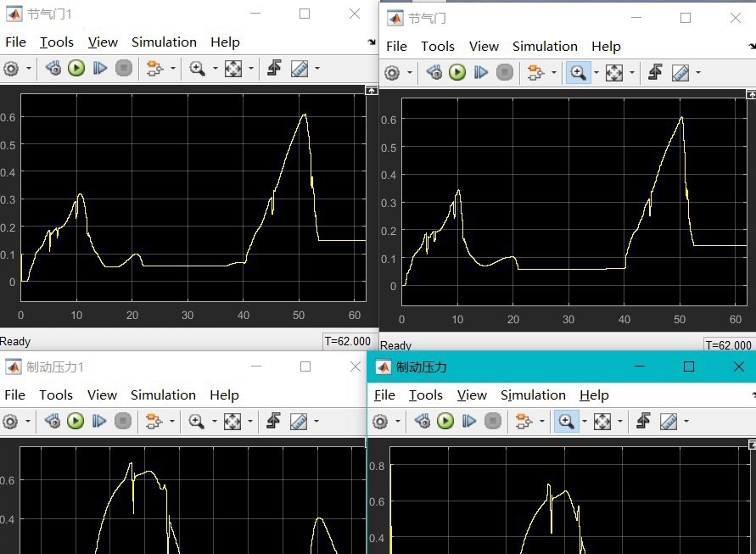Screen dimensions: 756x554
Task: Highlight Simulink block icon in 节气门 scope
Action: pyautogui.click(x=535, y=73)
